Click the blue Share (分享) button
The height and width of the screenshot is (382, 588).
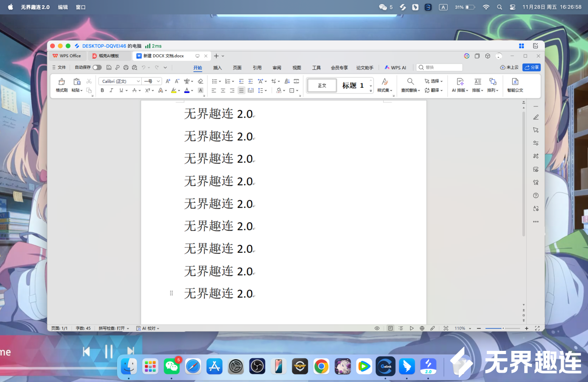pos(531,67)
